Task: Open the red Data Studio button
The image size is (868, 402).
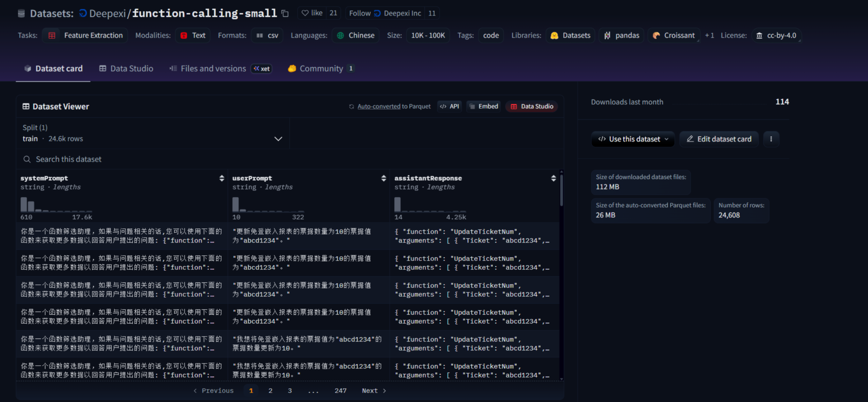Action: point(531,106)
